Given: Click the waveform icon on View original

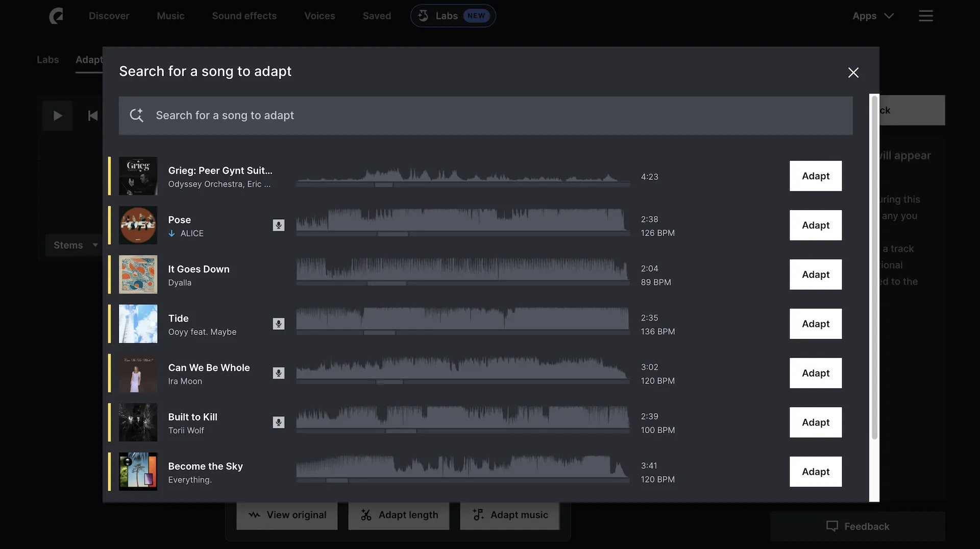Looking at the screenshot, I should (x=254, y=515).
